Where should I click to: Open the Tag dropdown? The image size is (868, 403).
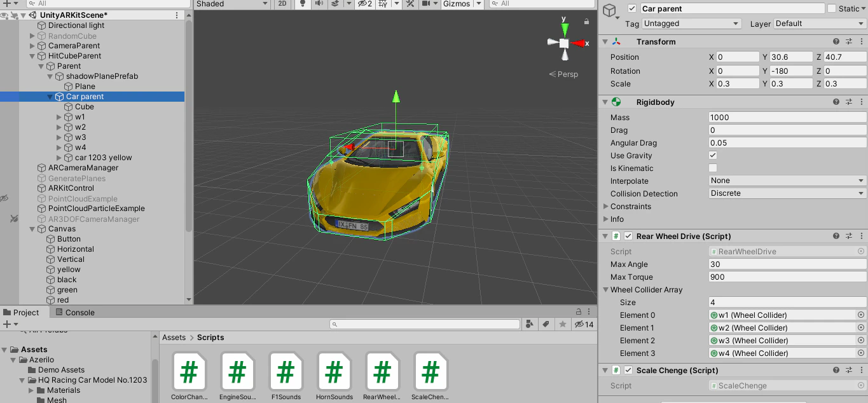pos(692,24)
